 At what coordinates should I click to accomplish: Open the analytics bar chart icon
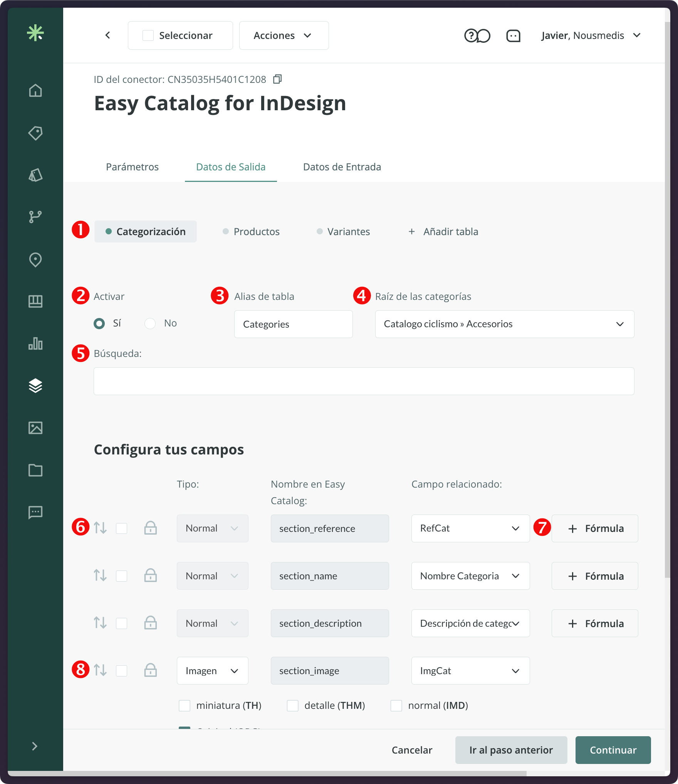click(35, 343)
